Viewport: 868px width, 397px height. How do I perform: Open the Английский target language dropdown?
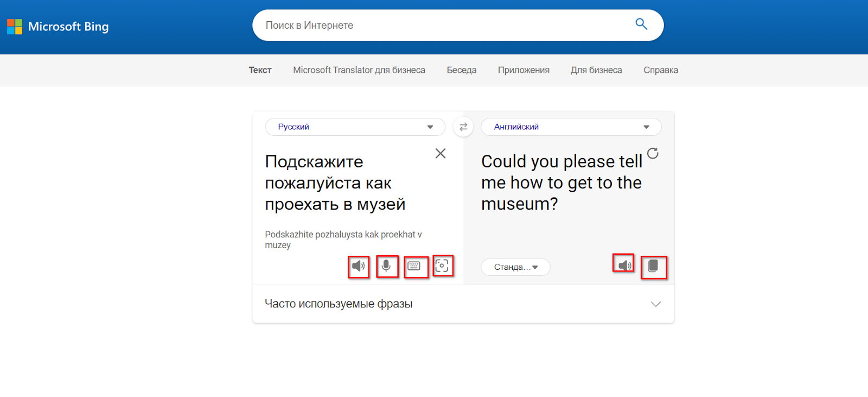[571, 127]
